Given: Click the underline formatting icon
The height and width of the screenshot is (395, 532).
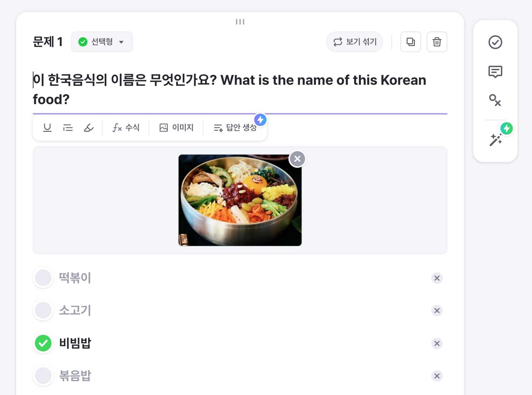Looking at the screenshot, I should click(47, 128).
